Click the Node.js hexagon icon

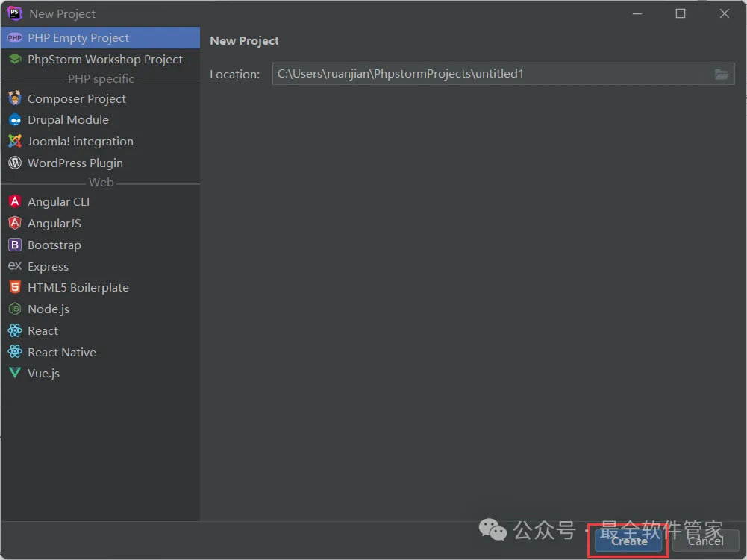click(15, 309)
